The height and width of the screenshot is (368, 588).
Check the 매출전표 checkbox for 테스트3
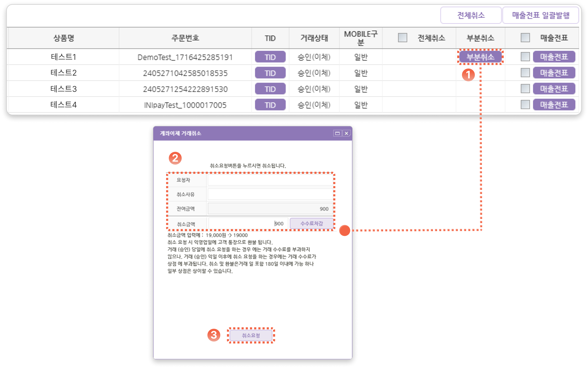pos(525,89)
